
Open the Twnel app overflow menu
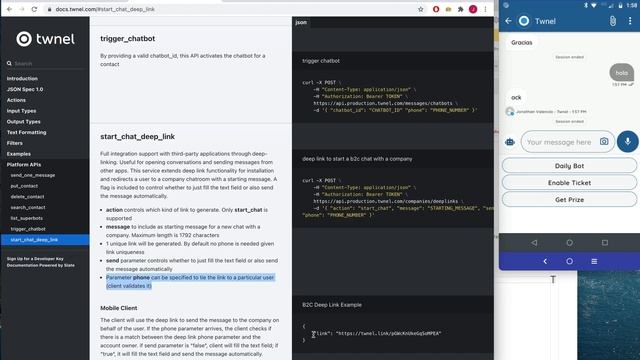(x=630, y=21)
